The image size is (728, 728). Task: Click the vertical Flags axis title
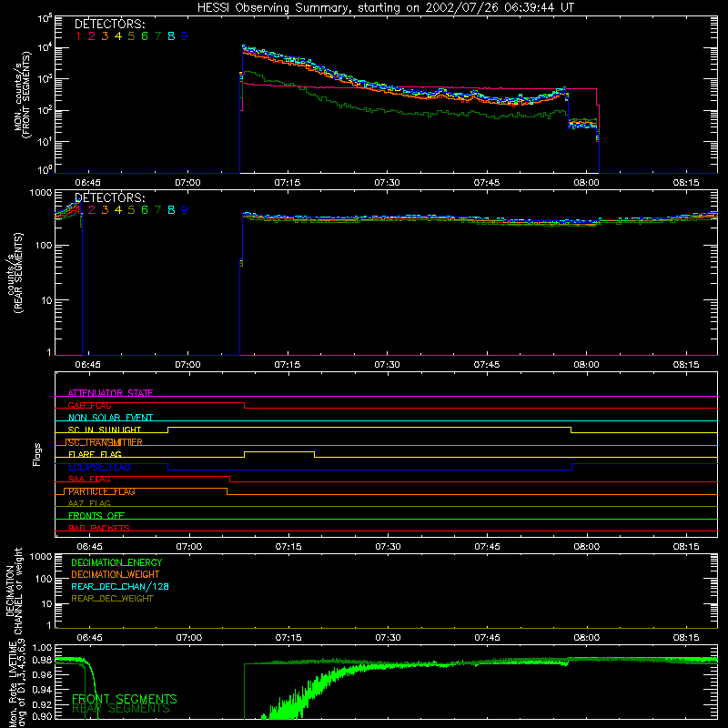pos(37,454)
